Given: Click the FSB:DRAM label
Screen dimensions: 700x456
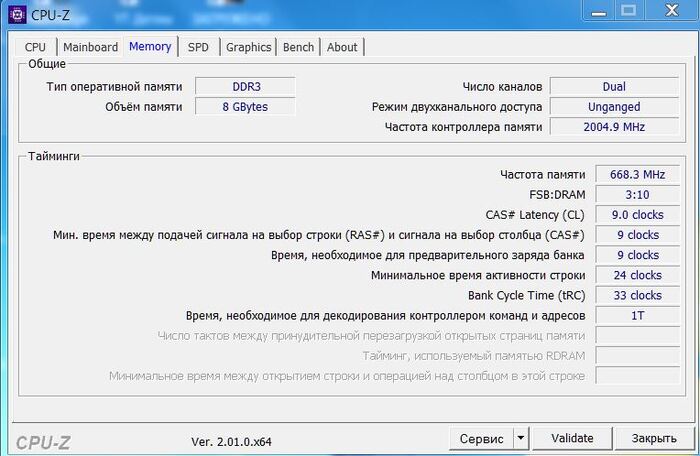Looking at the screenshot, I should pos(557,195).
